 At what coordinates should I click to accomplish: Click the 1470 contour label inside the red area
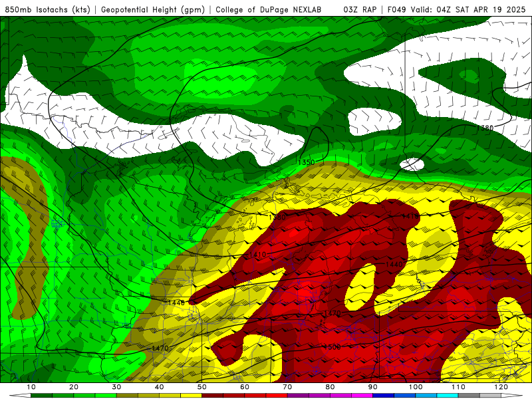point(332,313)
